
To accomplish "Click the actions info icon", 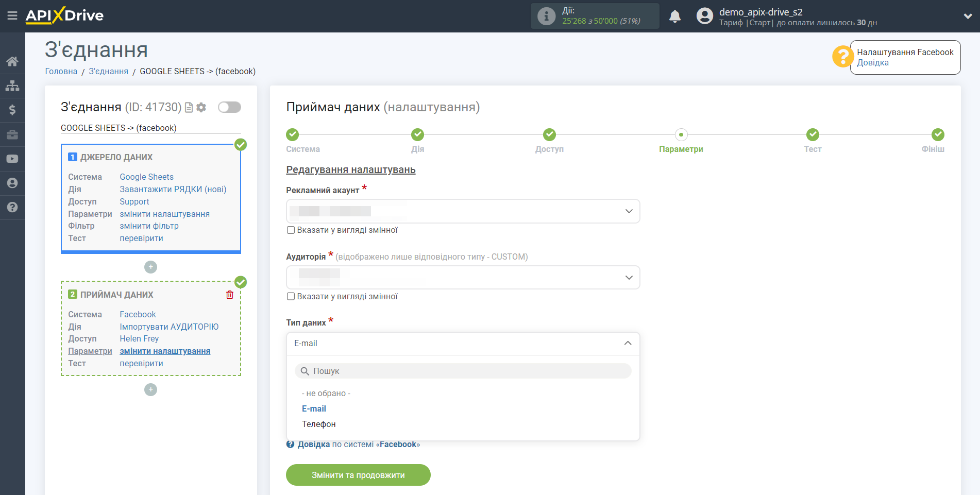I will (546, 16).
